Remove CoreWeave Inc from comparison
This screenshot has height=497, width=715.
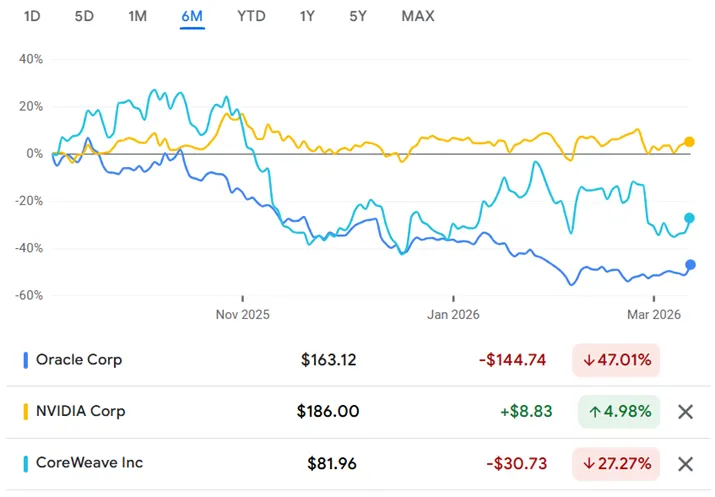685,463
